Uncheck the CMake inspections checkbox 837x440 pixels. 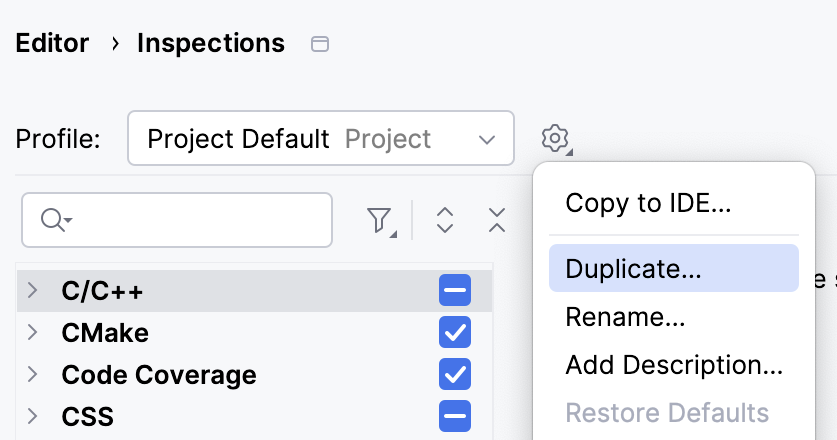click(x=455, y=332)
